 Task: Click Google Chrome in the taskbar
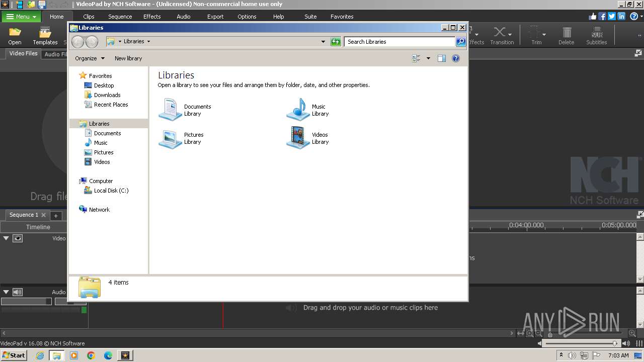pos(91,355)
